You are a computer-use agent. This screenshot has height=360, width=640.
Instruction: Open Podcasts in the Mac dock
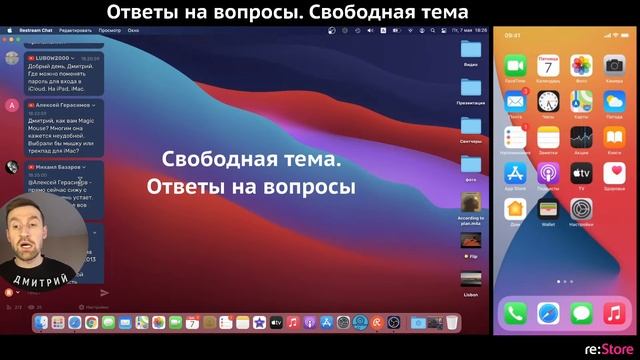coord(310,323)
